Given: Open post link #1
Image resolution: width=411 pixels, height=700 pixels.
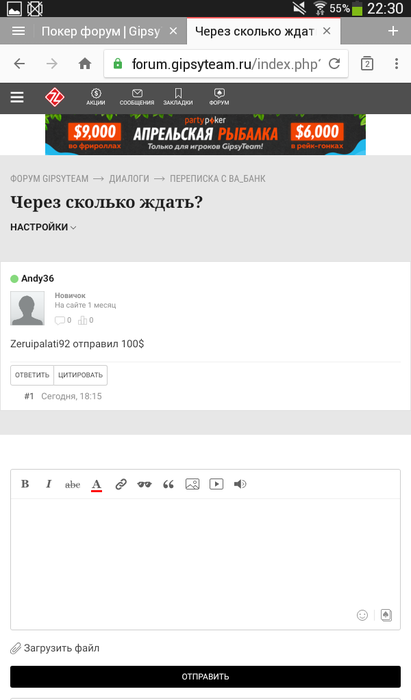Looking at the screenshot, I should click(29, 396).
